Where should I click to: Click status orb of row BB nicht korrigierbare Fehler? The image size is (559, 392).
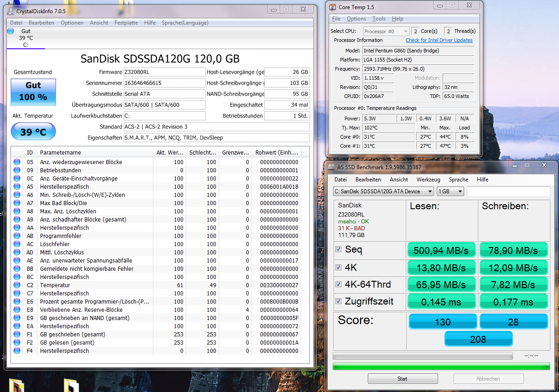tap(17, 268)
